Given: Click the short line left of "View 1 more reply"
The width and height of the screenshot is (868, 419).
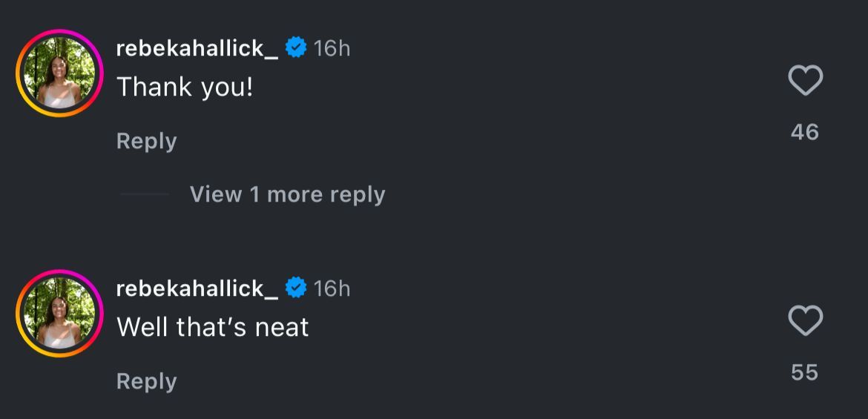Looking at the screenshot, I should 145,194.
